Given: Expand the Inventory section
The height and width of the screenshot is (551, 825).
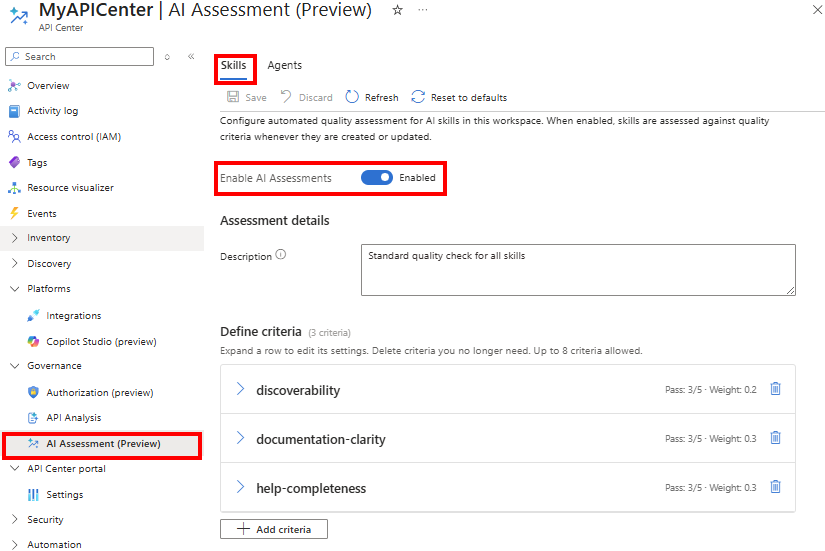Looking at the screenshot, I should click(14, 238).
